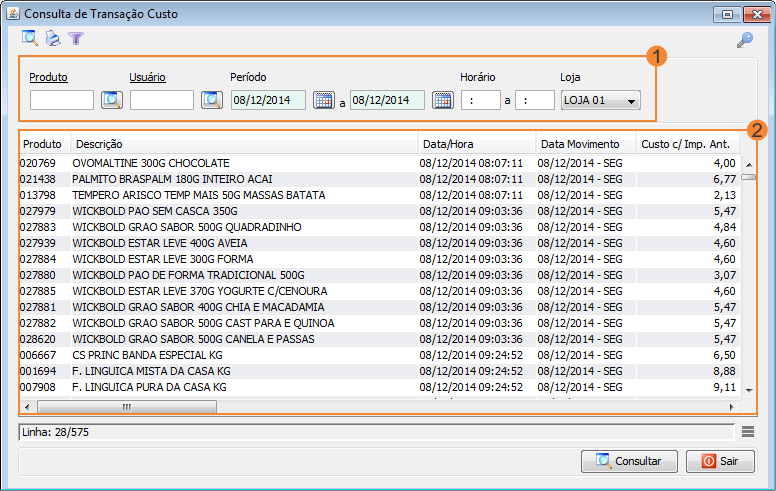
Task: Click the Produto code input field
Action: 62,100
